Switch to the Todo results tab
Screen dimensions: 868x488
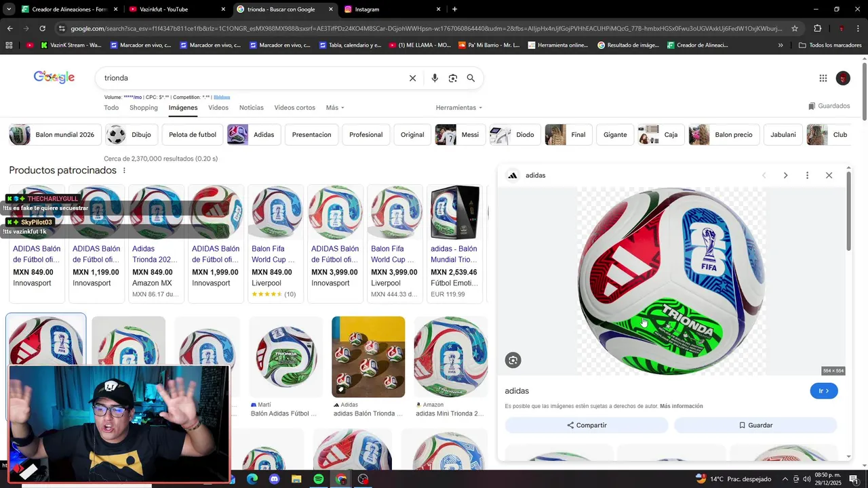[111, 108]
